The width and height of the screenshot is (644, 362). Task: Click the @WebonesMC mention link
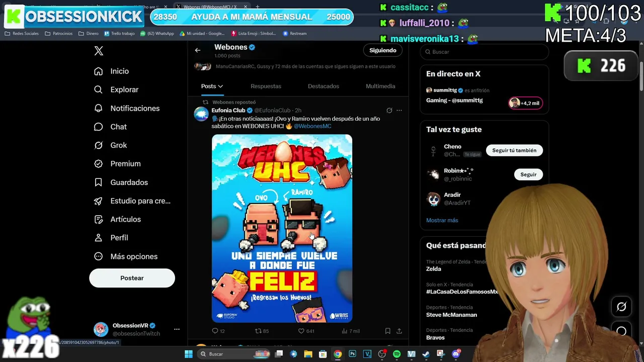click(312, 126)
